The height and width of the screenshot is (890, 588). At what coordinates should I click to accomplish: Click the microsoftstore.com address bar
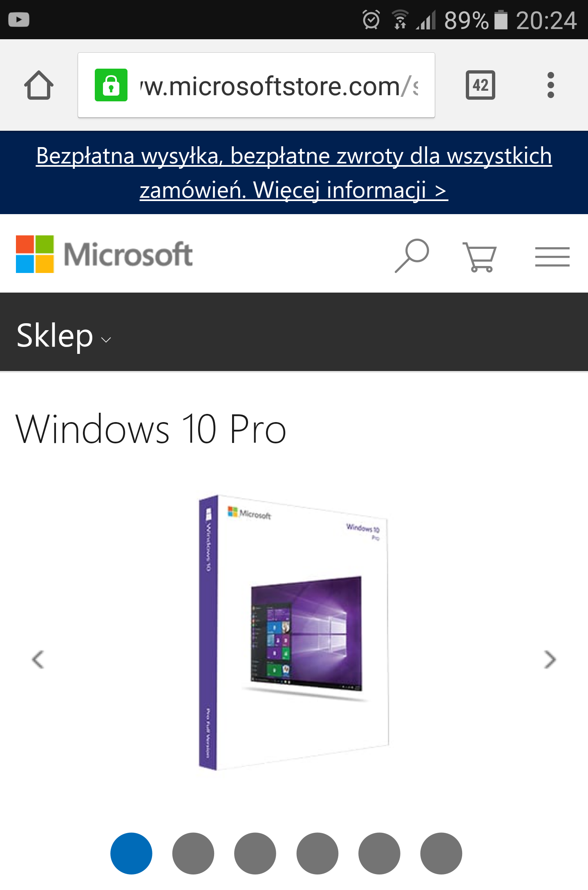coord(256,85)
